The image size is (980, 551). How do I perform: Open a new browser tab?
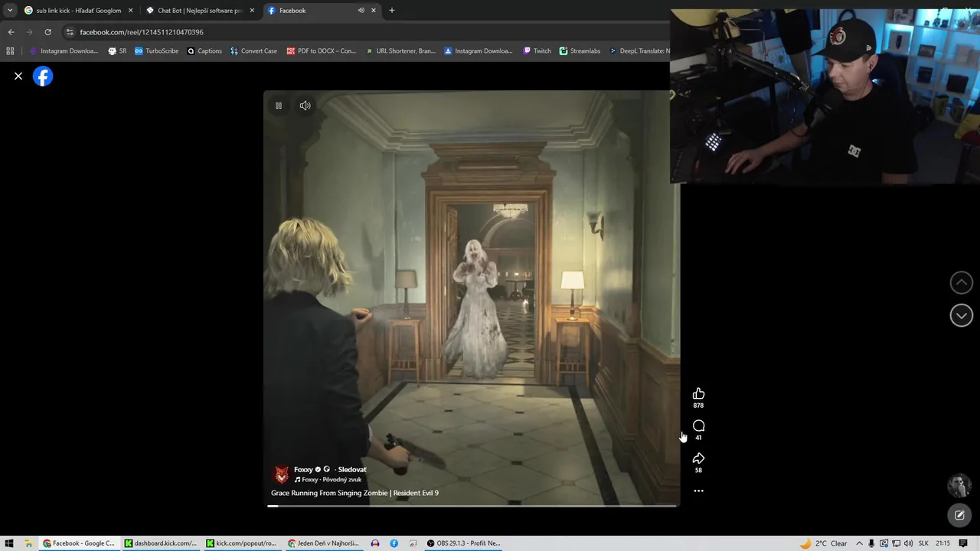tap(392, 11)
